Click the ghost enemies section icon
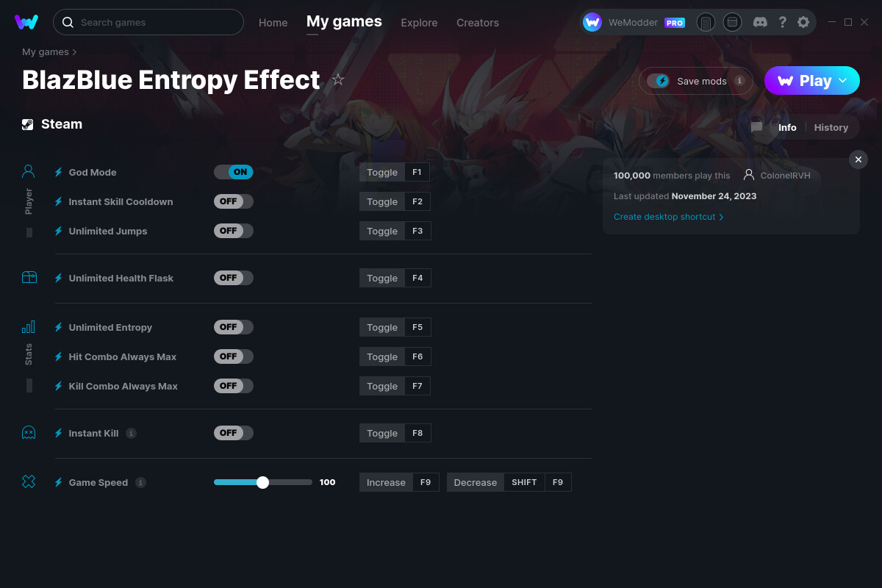882x588 pixels. click(28, 433)
